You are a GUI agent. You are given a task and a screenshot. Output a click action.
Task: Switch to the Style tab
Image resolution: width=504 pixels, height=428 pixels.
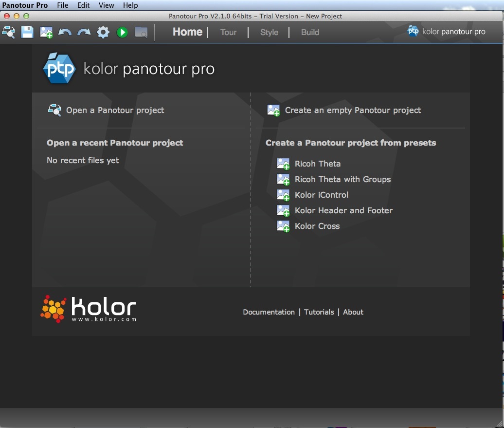269,33
